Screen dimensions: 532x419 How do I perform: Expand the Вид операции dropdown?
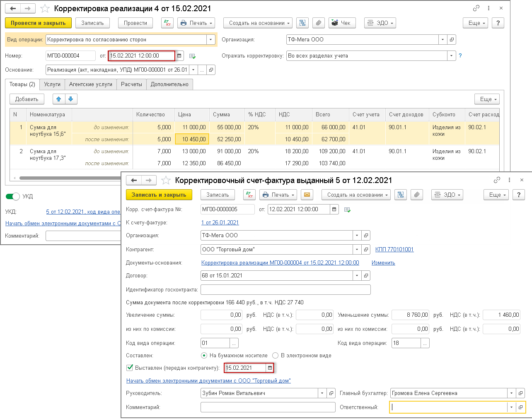pyautogui.click(x=211, y=40)
